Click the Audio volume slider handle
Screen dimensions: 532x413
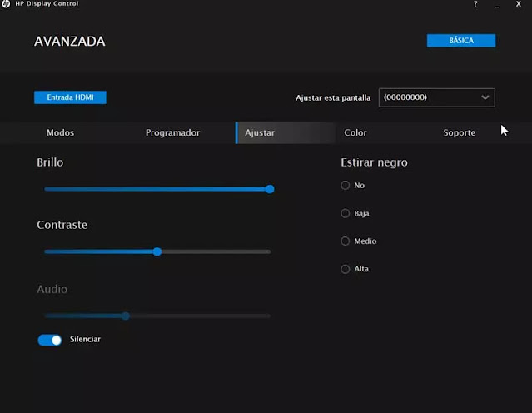[x=126, y=316]
